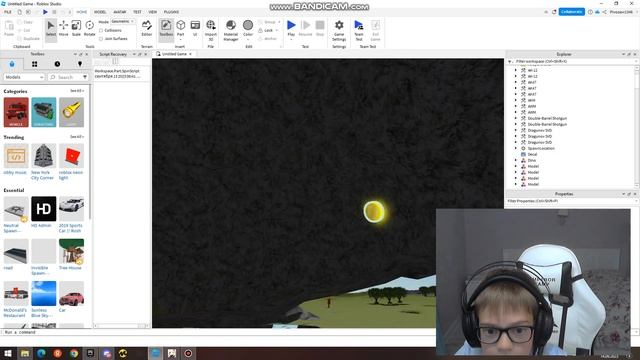The height and width of the screenshot is (360, 640).
Task: Open the FILE menu
Action: (x=8, y=12)
